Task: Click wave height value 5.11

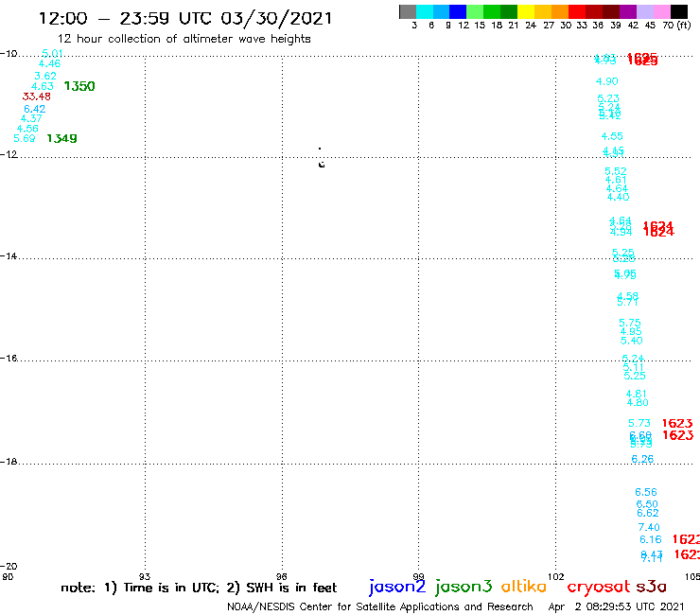Action: coord(634,367)
